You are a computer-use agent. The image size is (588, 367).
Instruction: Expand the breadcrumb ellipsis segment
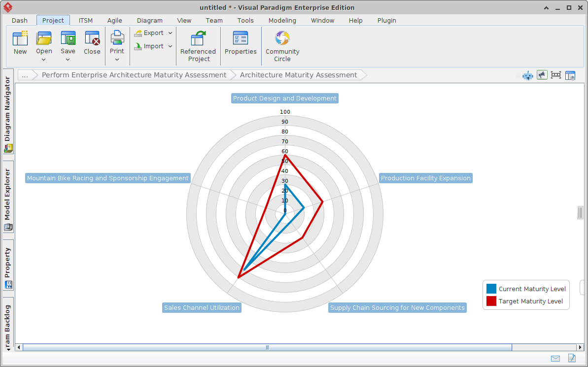pos(25,75)
